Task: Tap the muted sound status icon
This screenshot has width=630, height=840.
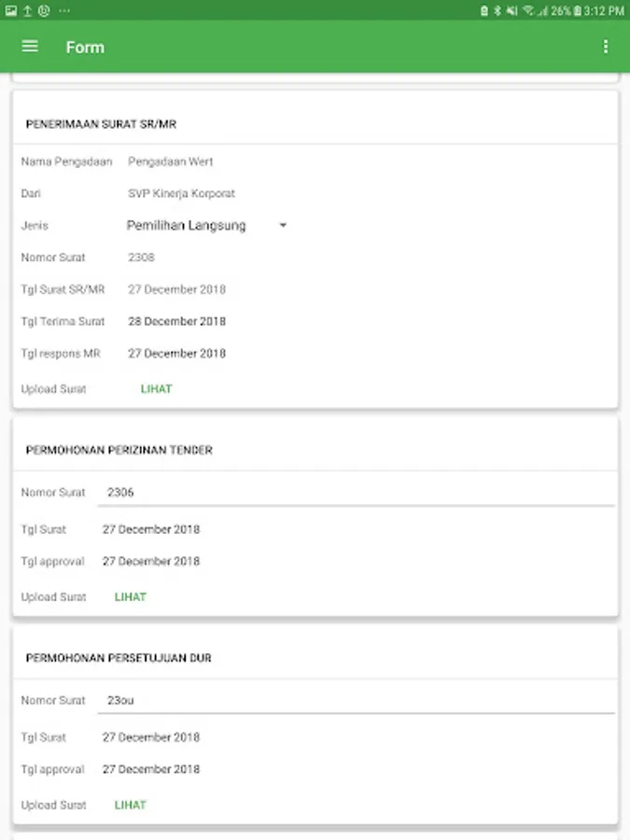Action: (511, 10)
